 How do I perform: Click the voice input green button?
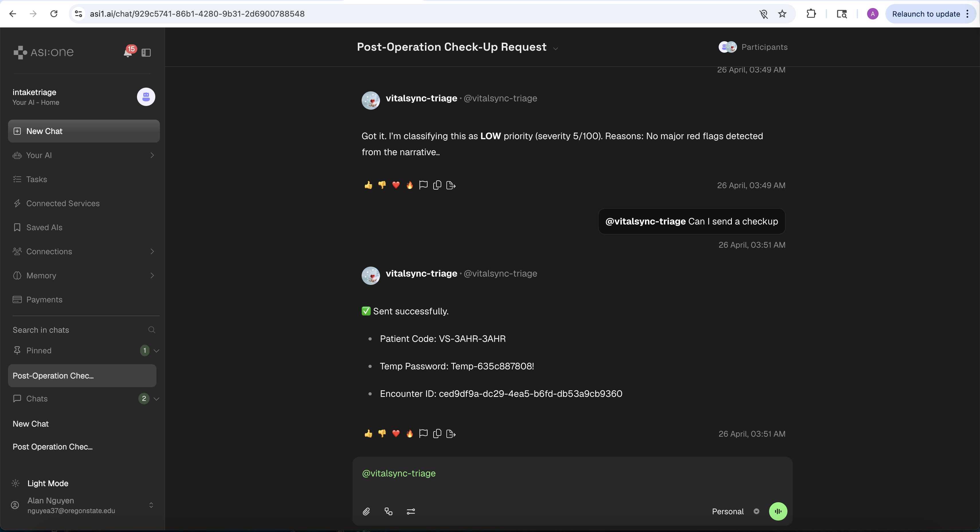(x=778, y=511)
